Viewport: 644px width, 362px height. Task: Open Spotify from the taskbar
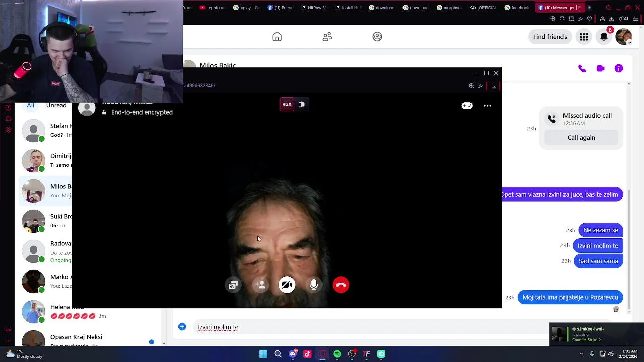(x=337, y=354)
